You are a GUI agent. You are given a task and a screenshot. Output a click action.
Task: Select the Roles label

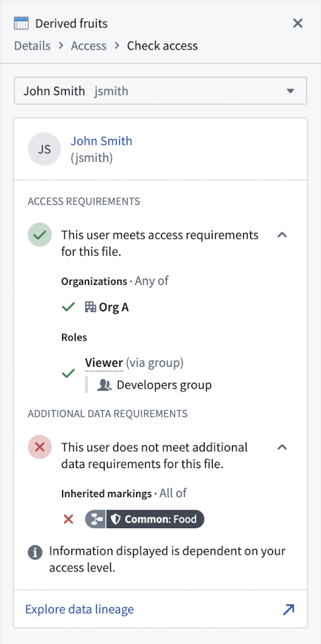[74, 338]
